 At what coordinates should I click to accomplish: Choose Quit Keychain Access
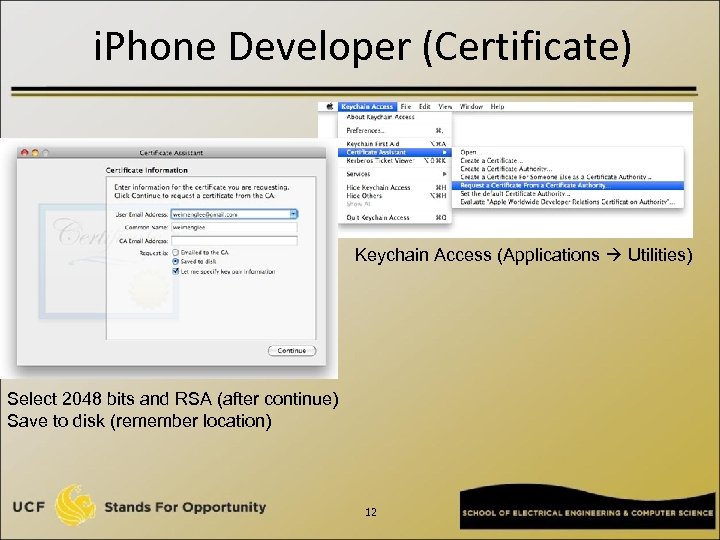click(394, 218)
